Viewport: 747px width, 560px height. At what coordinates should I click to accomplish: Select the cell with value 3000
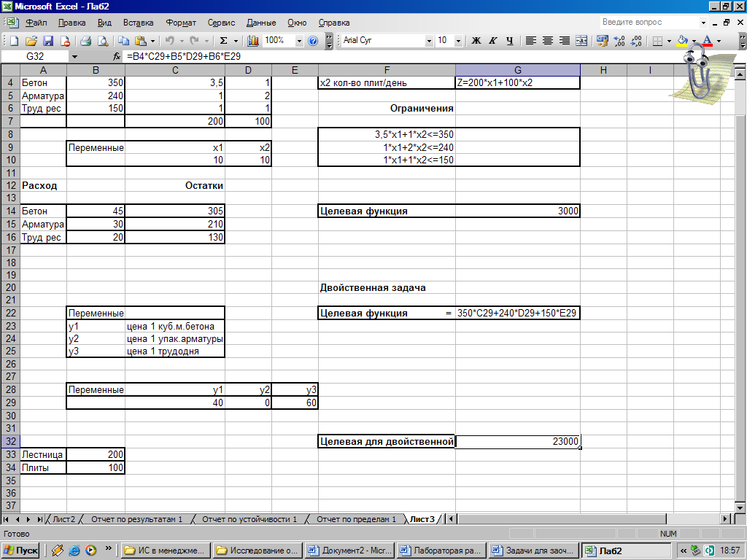(517, 211)
